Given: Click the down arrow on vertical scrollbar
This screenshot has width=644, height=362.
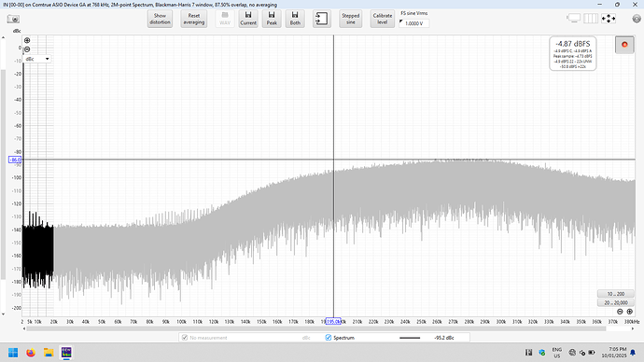Looking at the screenshot, I should pos(4,314).
